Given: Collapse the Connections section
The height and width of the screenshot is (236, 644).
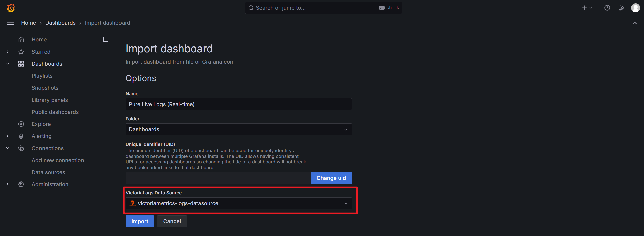Looking at the screenshot, I should [8, 148].
